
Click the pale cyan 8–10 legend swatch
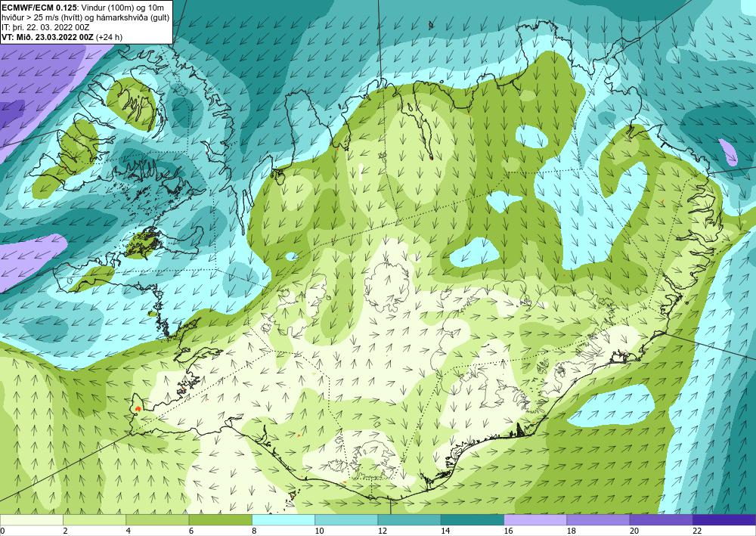(283, 520)
